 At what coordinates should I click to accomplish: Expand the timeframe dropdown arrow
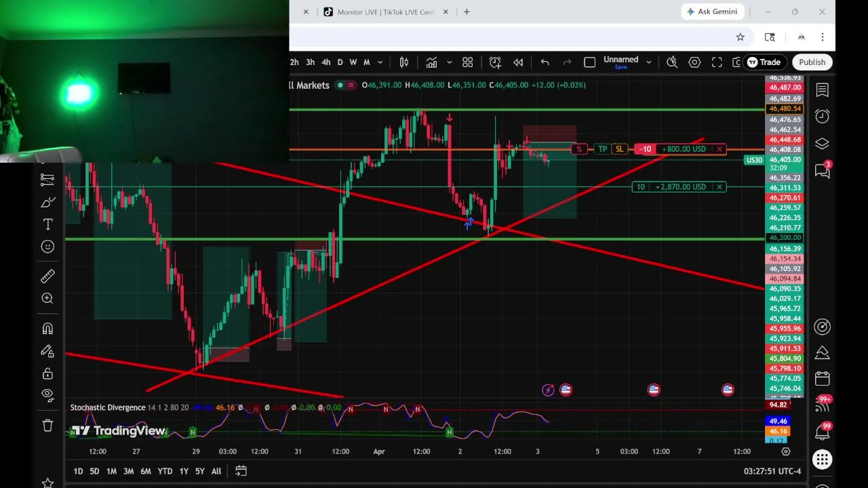(x=380, y=62)
